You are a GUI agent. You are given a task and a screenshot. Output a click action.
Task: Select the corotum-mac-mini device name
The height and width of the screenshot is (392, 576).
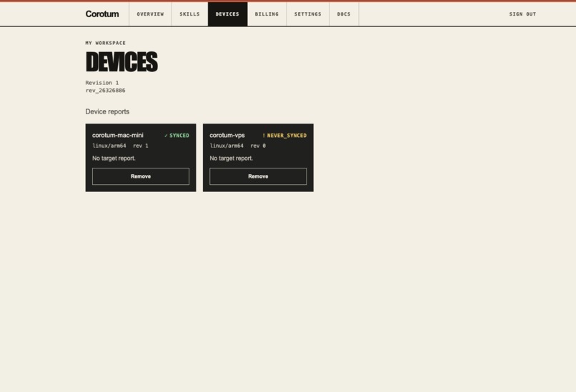[x=117, y=135]
